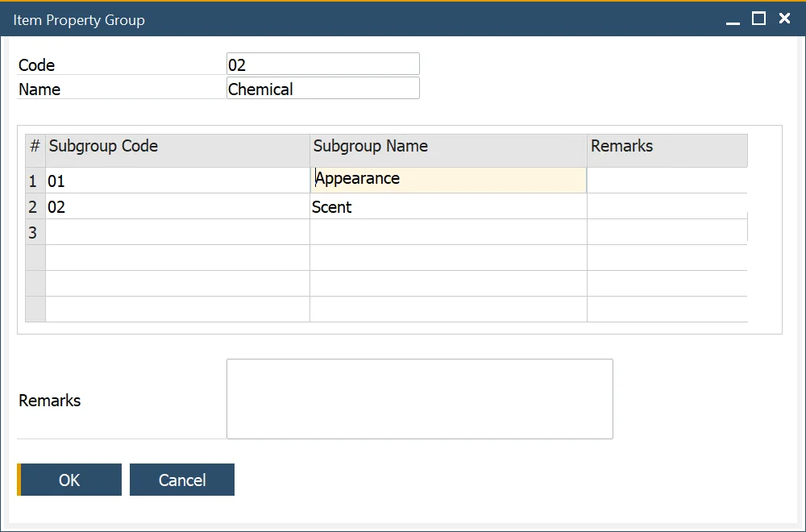Click subgroup code cell with value 02
806x532 pixels.
coord(177,207)
